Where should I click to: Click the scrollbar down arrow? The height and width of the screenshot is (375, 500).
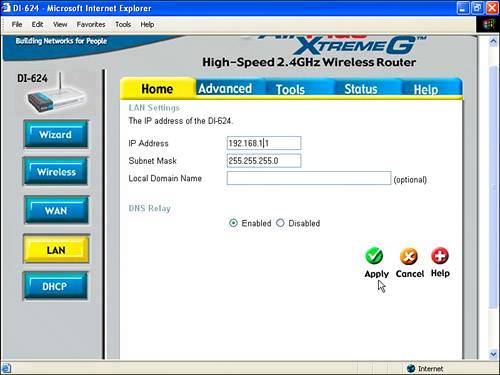[x=493, y=354]
